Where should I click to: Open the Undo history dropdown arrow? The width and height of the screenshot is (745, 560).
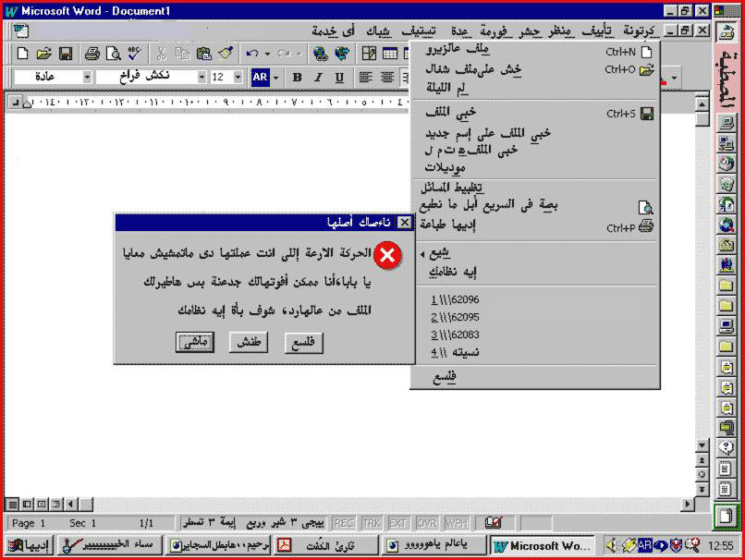[267, 54]
